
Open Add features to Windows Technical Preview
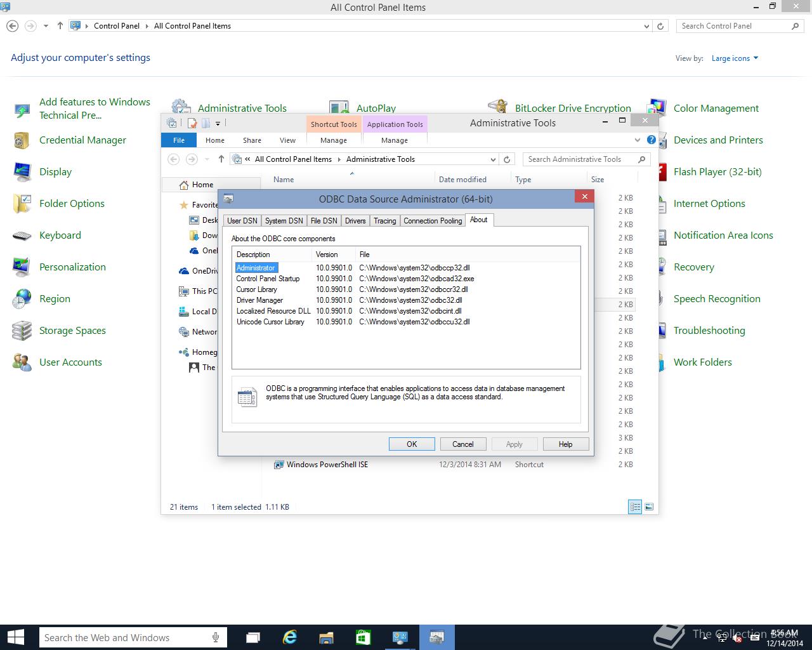tap(95, 109)
